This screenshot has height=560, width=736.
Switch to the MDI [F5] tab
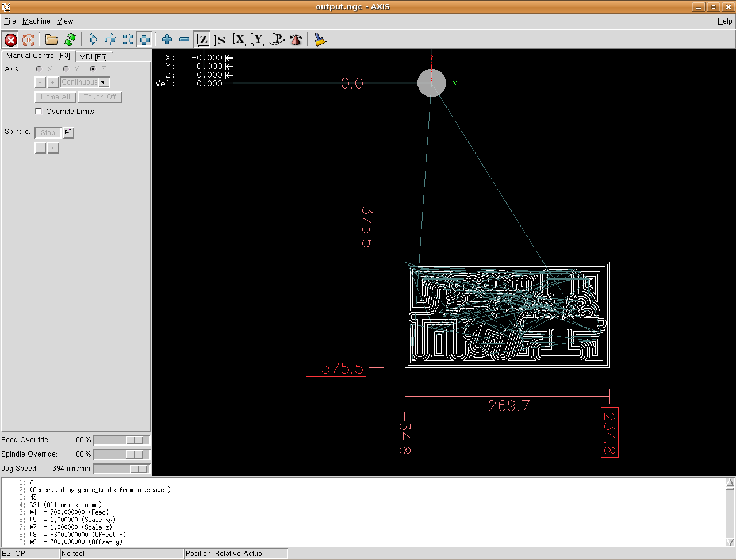click(x=93, y=56)
